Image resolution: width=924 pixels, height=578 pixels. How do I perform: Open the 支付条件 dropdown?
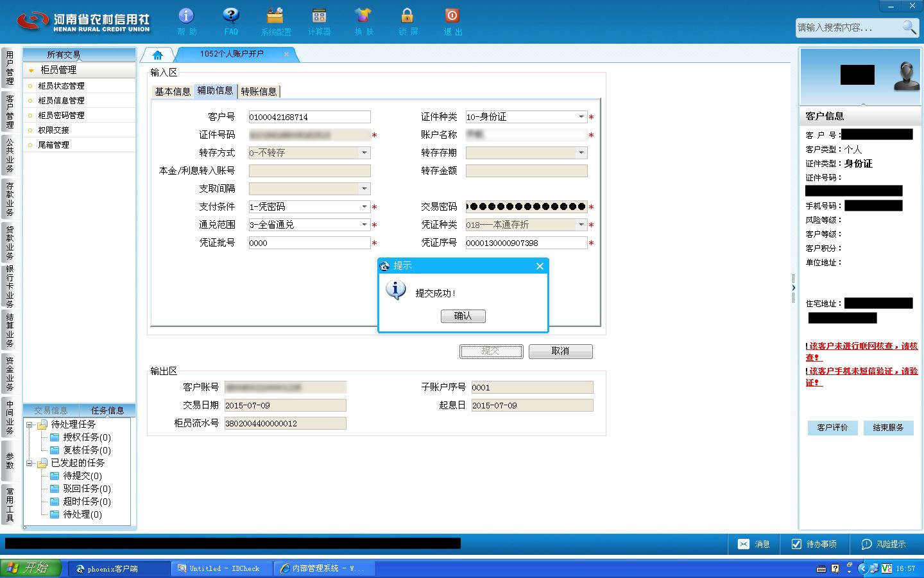point(364,207)
